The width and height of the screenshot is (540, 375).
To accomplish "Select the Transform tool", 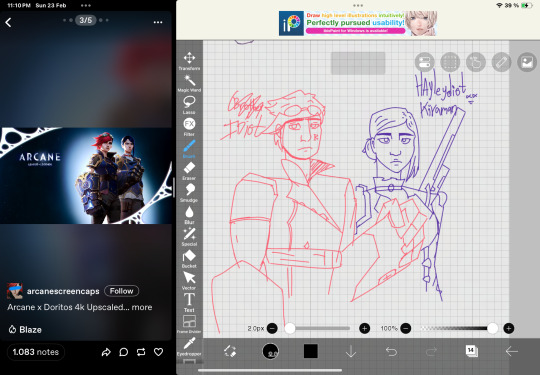I will coord(189,61).
